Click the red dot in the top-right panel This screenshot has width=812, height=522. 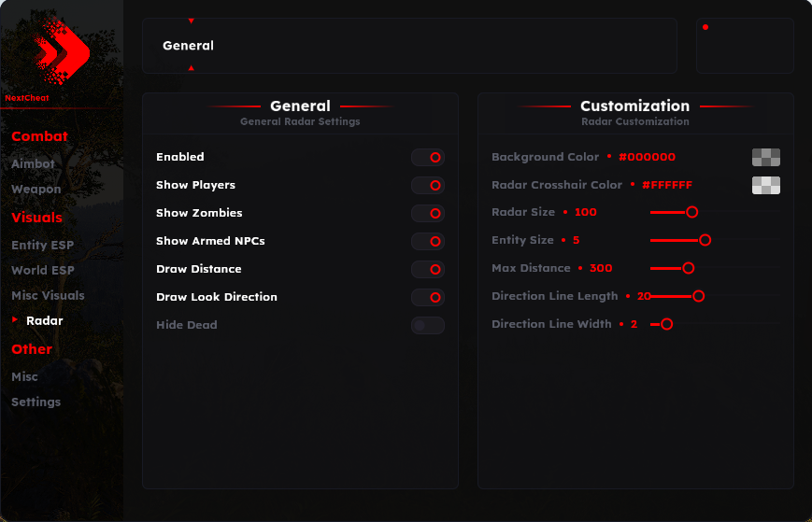point(705,27)
